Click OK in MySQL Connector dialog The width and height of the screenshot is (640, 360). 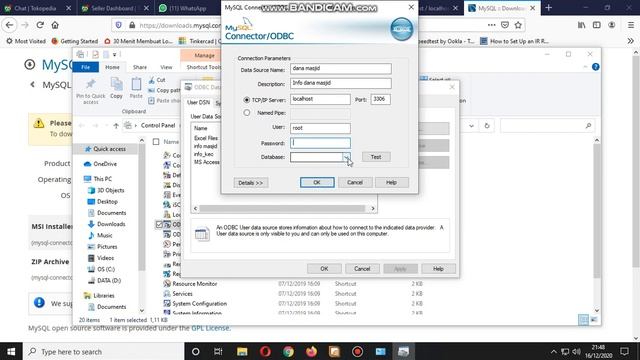tap(317, 182)
